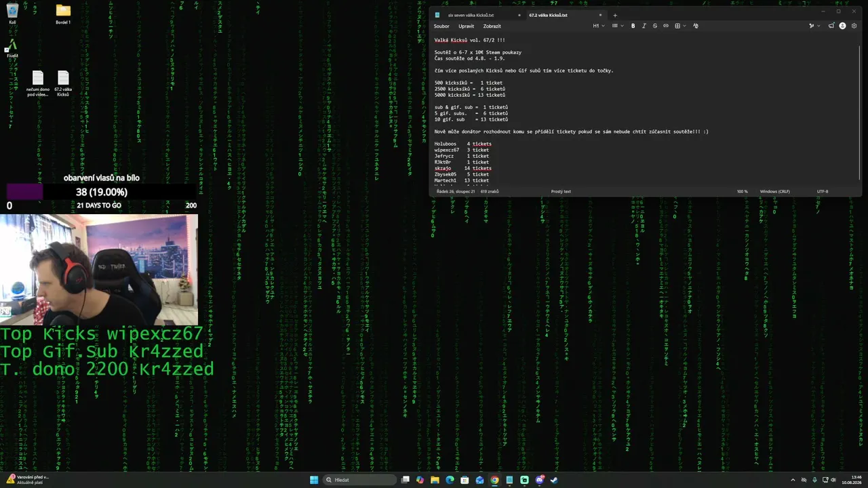Open the Recycle Bin desktop icon

point(12,14)
